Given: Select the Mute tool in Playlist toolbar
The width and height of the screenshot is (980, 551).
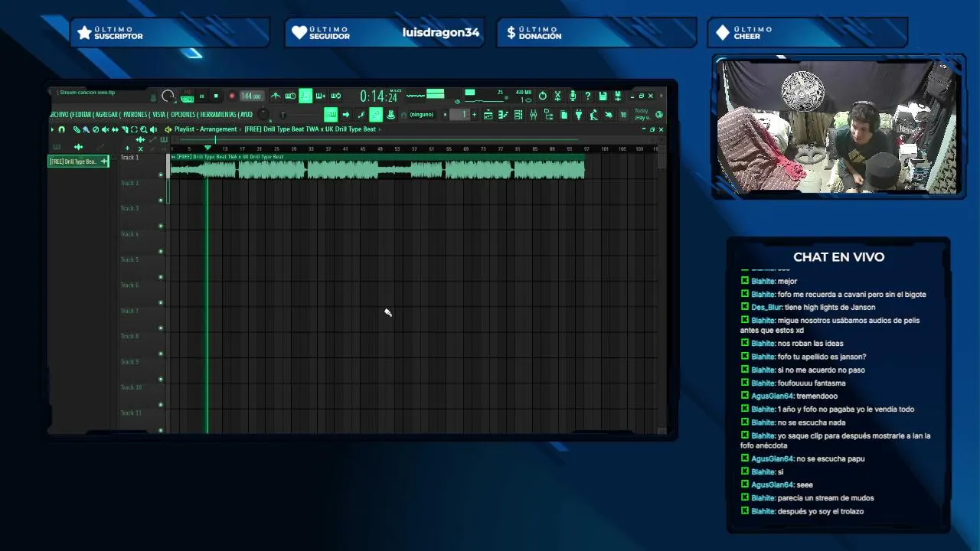Looking at the screenshot, I should click(x=105, y=129).
